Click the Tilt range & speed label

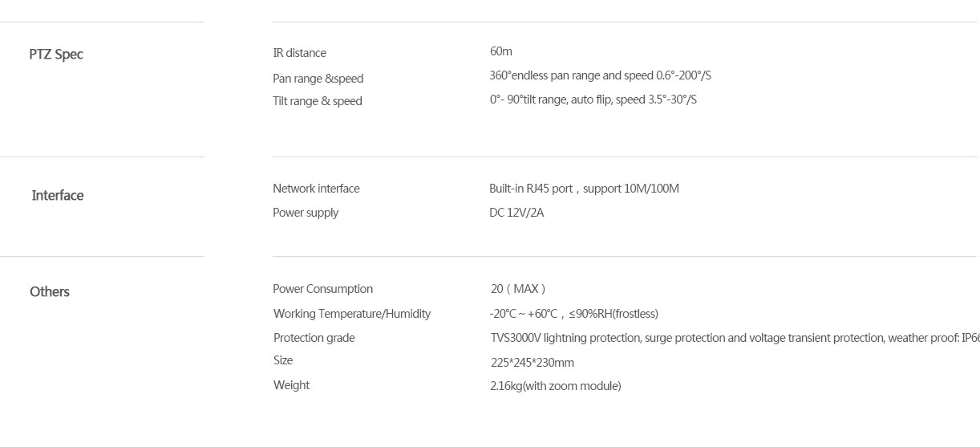318,101
